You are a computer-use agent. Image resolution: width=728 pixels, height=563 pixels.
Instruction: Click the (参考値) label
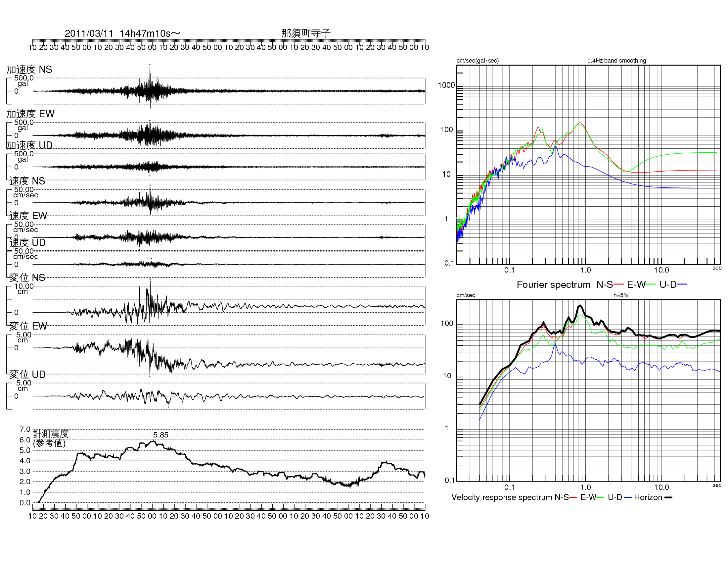[x=49, y=443]
